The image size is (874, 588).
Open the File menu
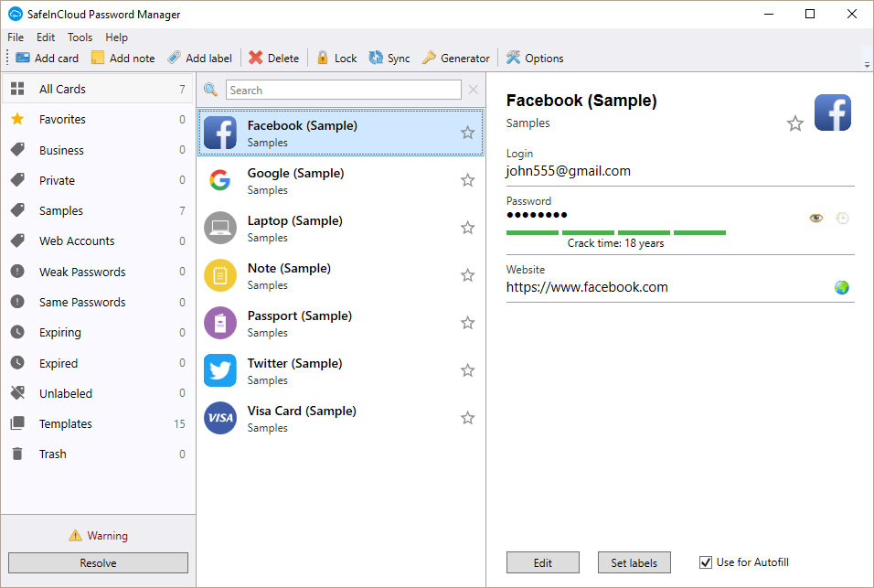pos(16,37)
